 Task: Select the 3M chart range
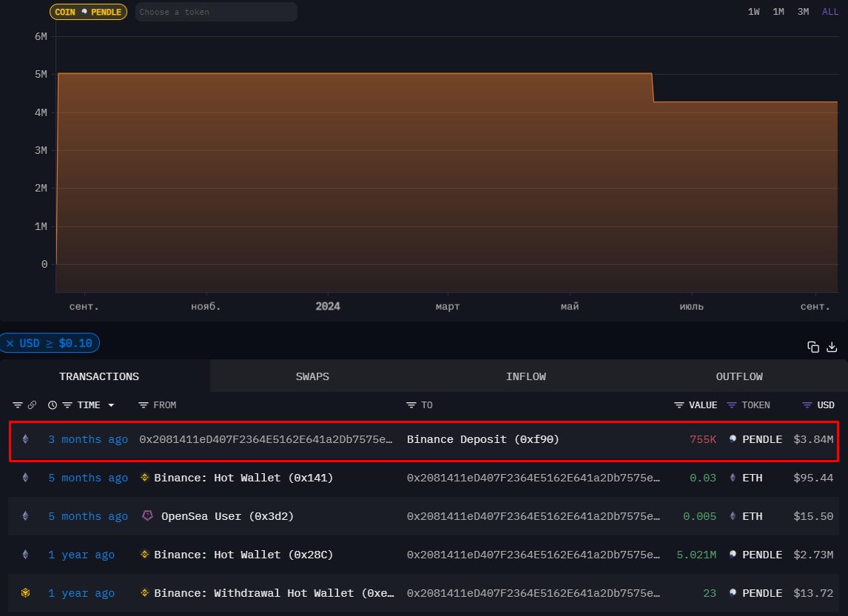[x=803, y=11]
